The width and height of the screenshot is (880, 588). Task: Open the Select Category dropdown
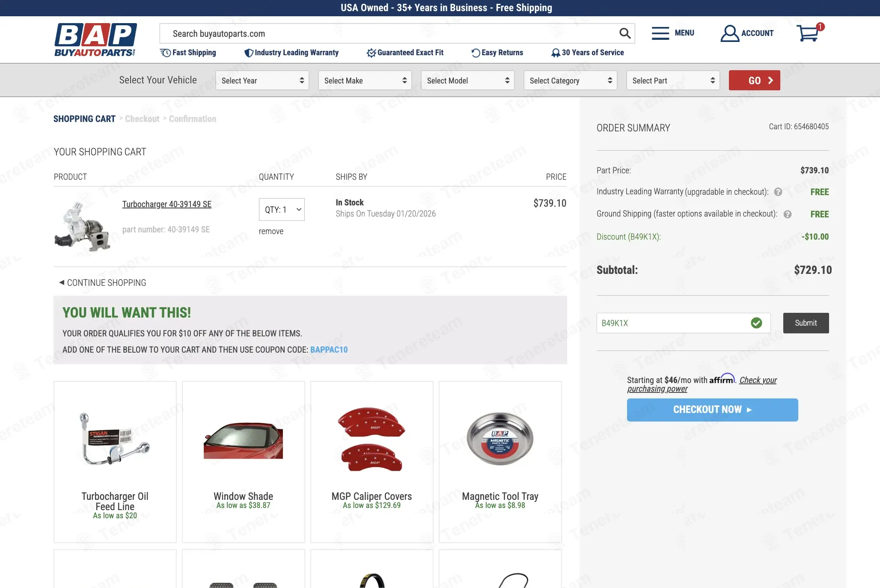click(571, 80)
